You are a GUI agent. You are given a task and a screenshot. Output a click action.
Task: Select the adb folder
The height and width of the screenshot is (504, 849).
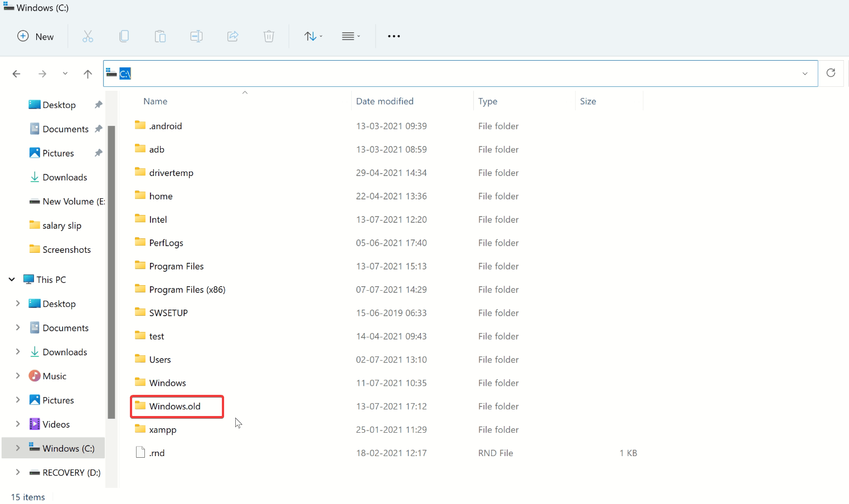coord(157,149)
